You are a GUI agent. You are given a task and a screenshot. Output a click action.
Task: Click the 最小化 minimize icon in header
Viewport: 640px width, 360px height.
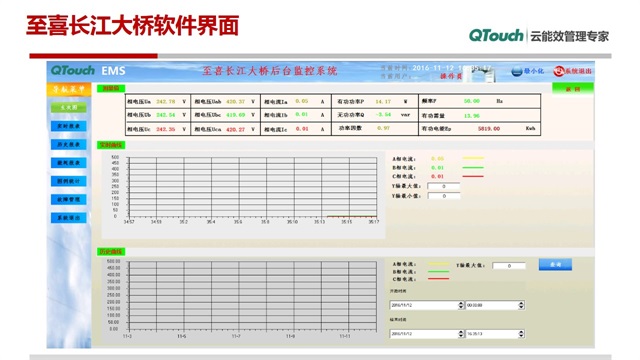(517, 71)
